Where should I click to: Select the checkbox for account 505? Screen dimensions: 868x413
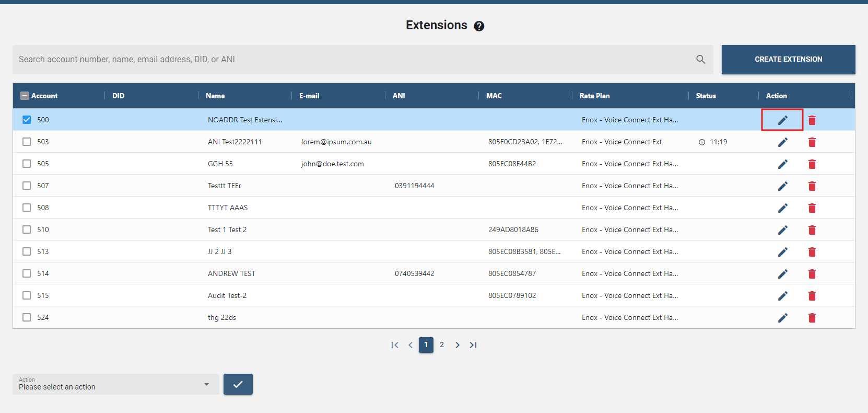(27, 164)
